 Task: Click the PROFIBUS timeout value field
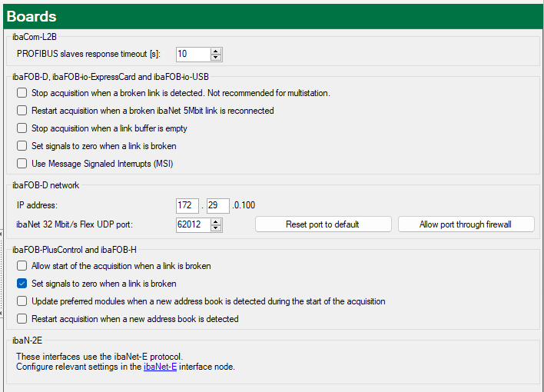point(194,54)
